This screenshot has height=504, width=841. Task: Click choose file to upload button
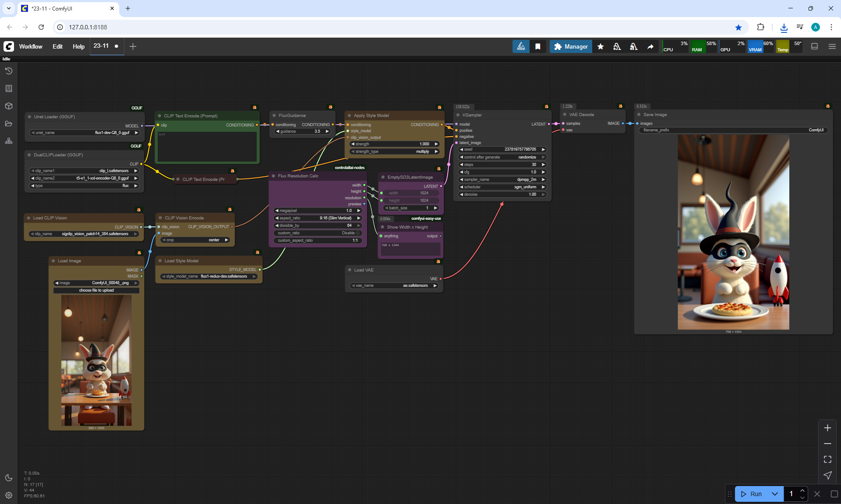click(x=96, y=290)
